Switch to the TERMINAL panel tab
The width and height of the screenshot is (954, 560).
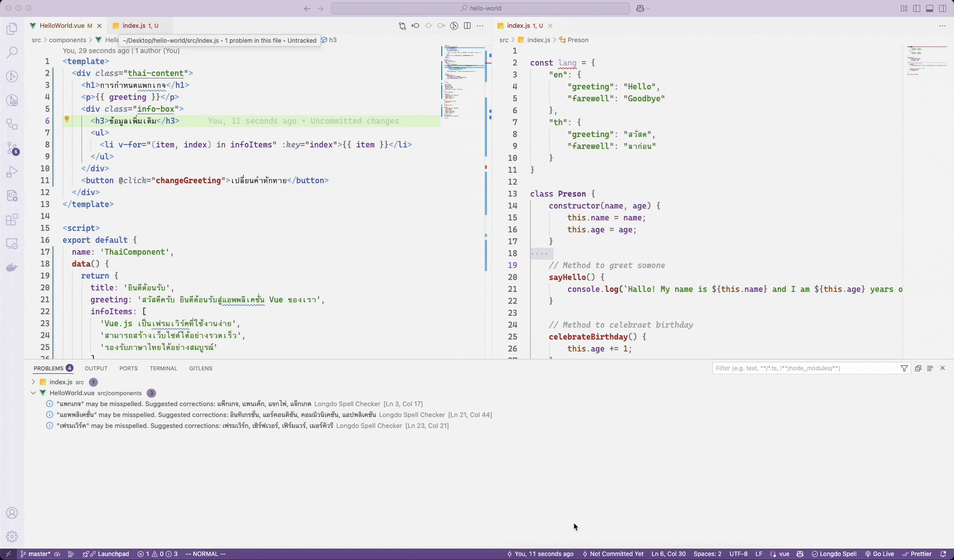click(163, 368)
